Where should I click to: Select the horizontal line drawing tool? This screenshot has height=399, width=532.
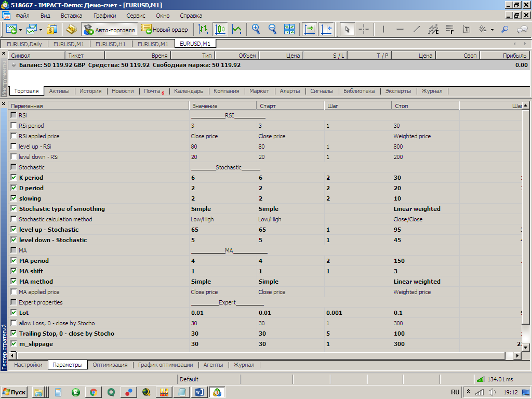pos(400,30)
